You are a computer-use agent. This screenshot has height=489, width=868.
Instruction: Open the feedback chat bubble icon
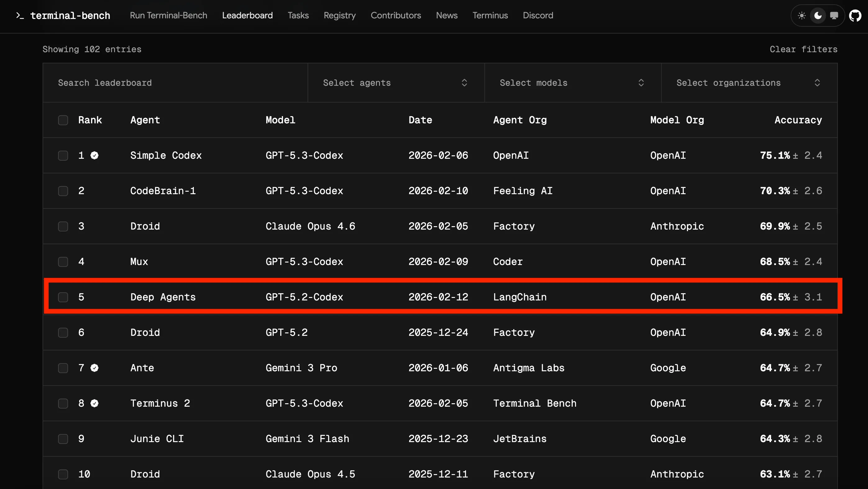[x=834, y=16]
